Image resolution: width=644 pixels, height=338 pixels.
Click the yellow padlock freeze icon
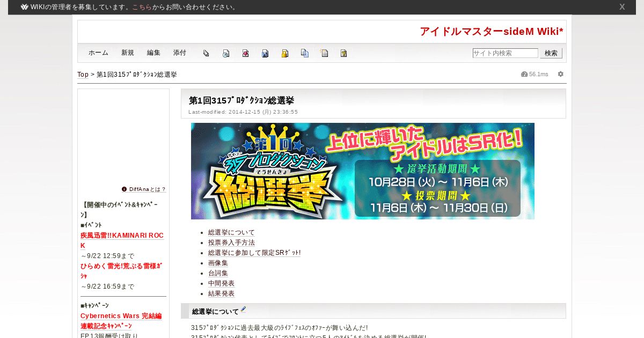285,53
